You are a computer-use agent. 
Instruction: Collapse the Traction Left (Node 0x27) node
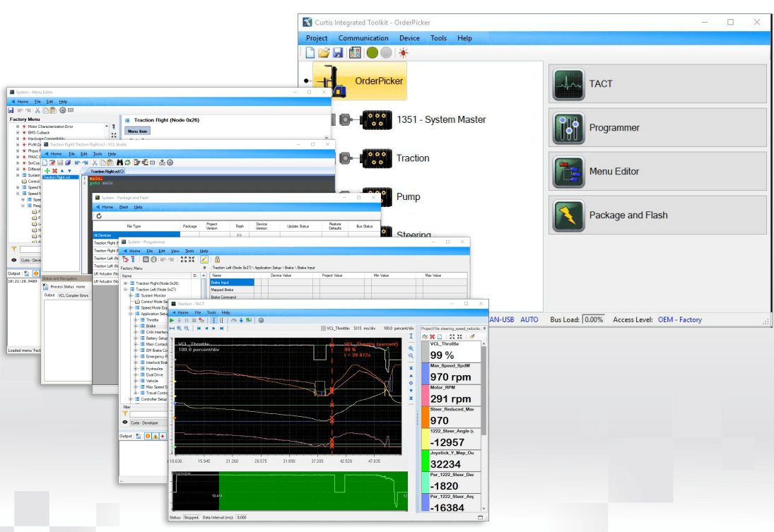point(127,290)
